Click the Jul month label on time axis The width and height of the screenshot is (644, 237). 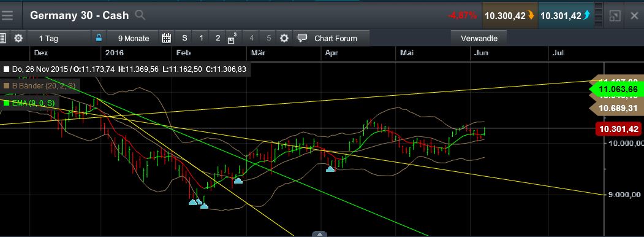pos(558,53)
